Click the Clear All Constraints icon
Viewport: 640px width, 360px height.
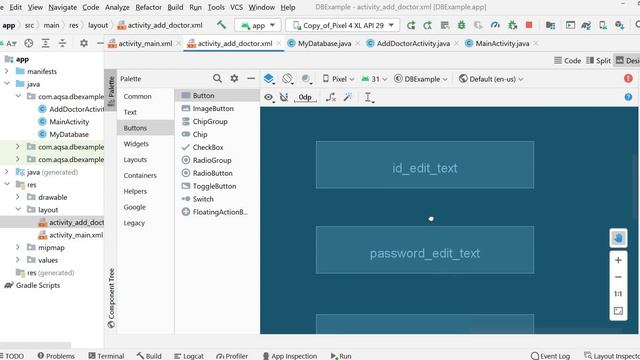click(x=331, y=97)
